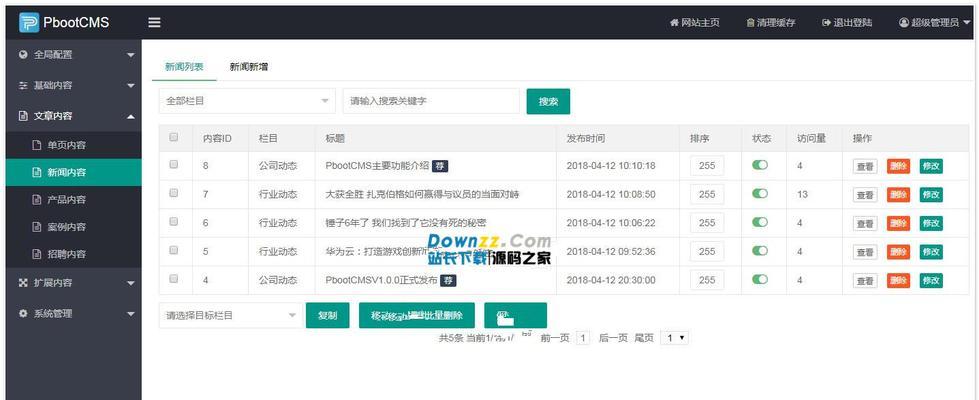
Task: Click the home icon beside 网站主页
Action: (x=674, y=22)
